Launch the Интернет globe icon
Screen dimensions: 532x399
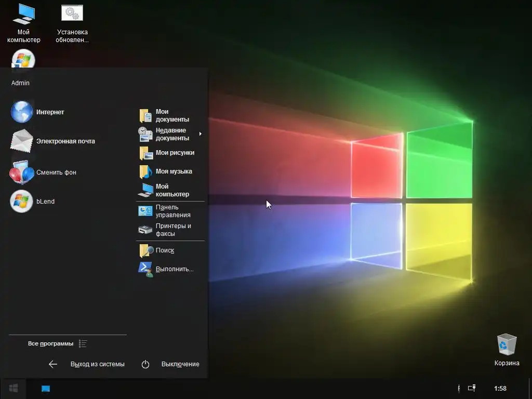22,112
